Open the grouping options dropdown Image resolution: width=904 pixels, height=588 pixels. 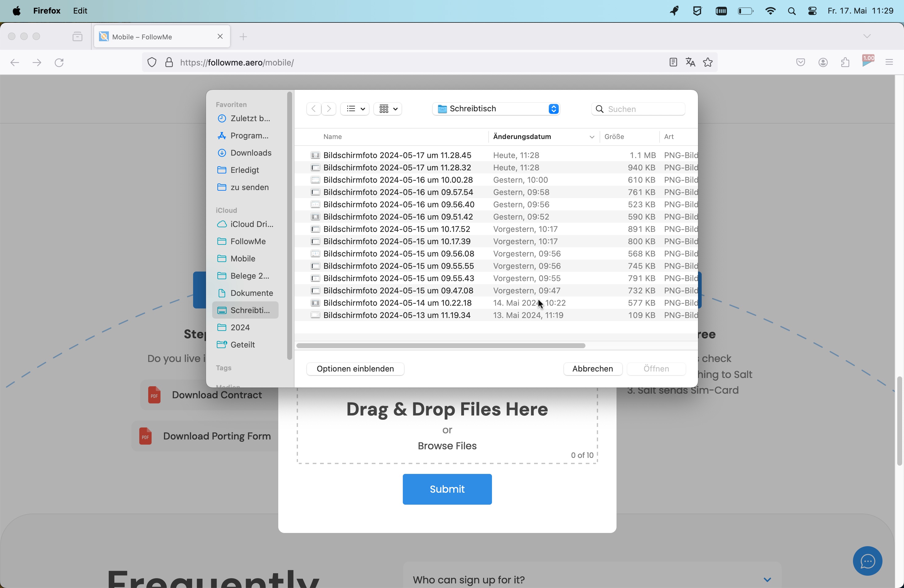point(388,109)
